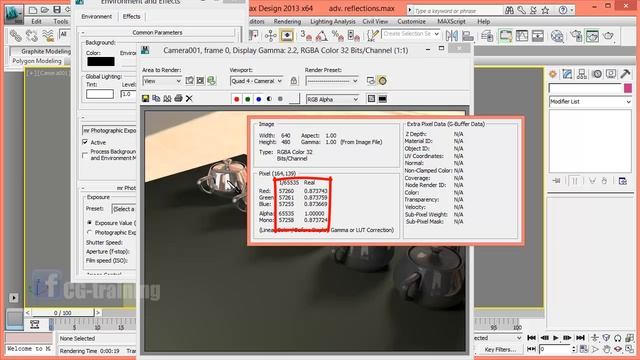640x360 pixels.
Task: Open the Modifier List dropdown
Action: [x=590, y=102]
